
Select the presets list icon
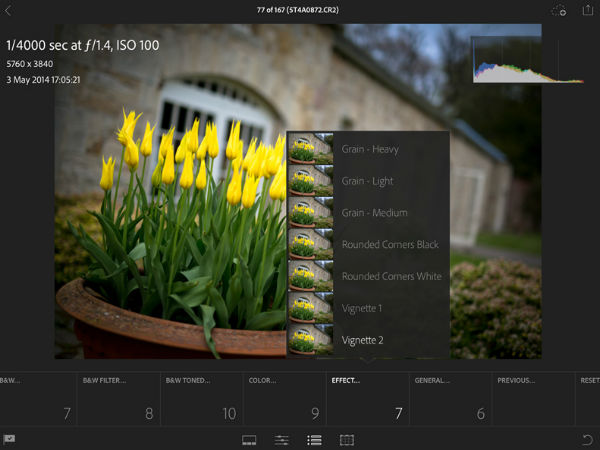[314, 439]
